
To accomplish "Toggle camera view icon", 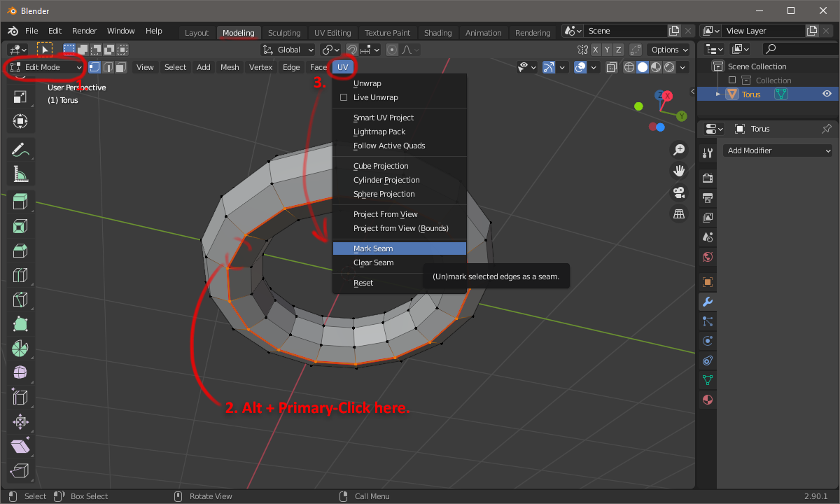I will [x=678, y=192].
